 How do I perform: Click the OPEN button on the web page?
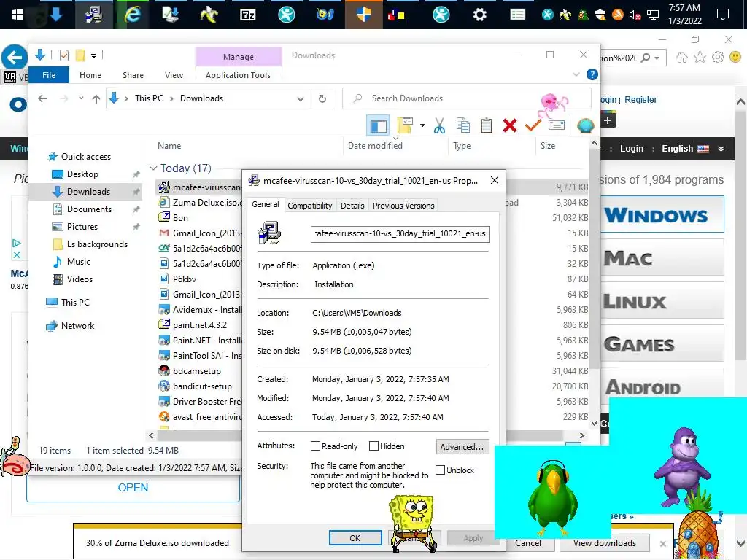[133, 488]
